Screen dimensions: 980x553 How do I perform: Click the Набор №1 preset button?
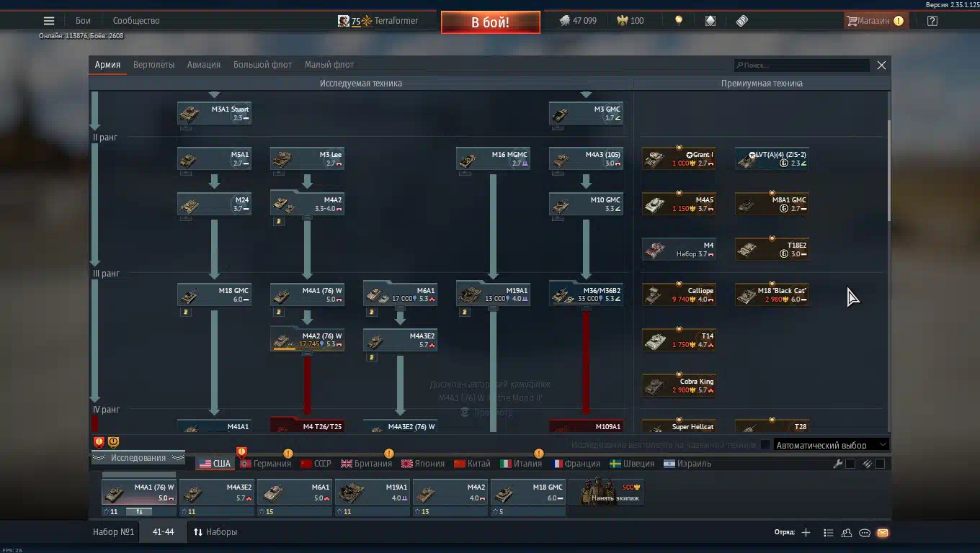coord(115,532)
